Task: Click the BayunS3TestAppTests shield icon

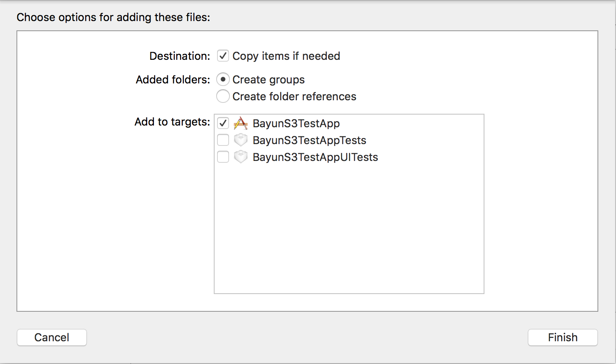Action: (x=240, y=140)
